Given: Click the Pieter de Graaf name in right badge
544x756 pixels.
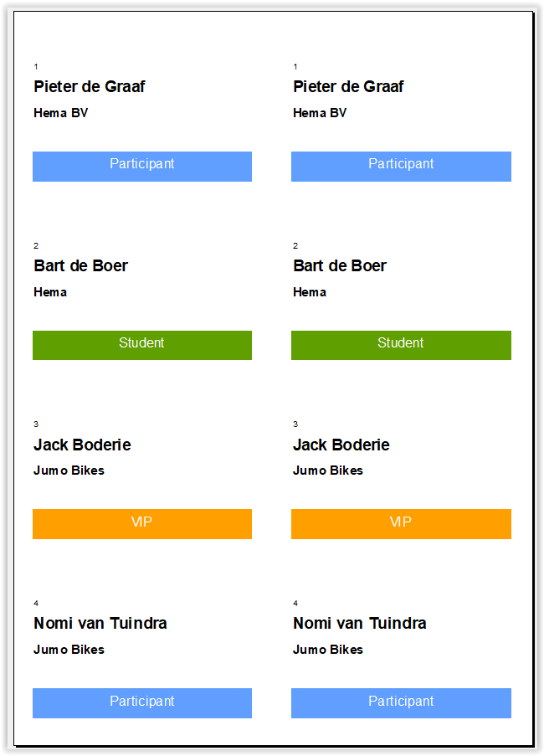Looking at the screenshot, I should point(348,87).
